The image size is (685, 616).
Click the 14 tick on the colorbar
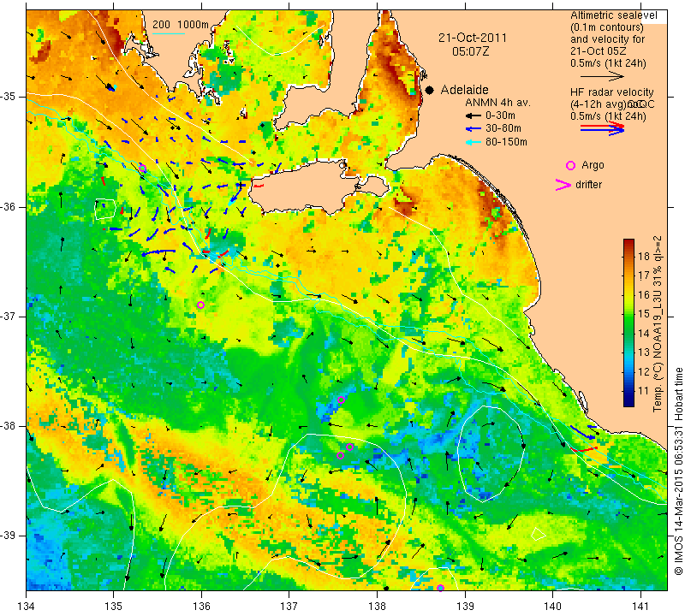click(x=644, y=333)
